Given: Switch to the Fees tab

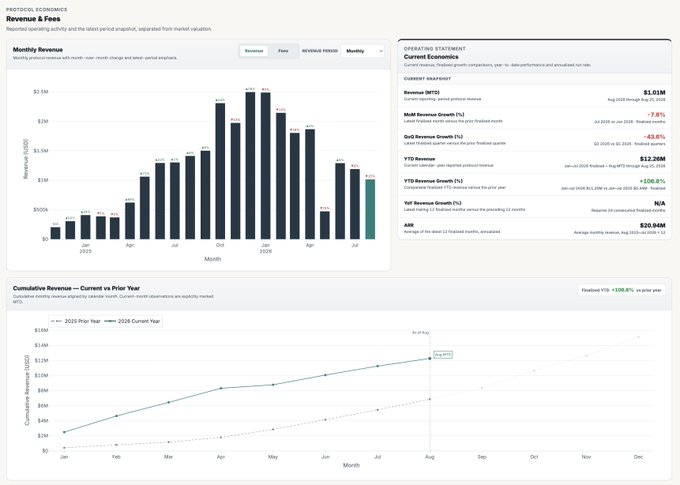Looking at the screenshot, I should (283, 51).
